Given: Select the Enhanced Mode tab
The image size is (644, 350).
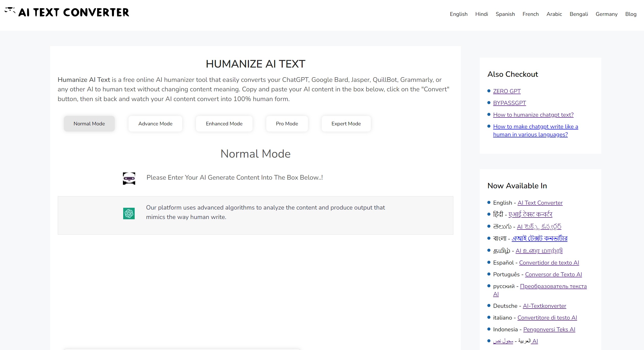Looking at the screenshot, I should [224, 124].
